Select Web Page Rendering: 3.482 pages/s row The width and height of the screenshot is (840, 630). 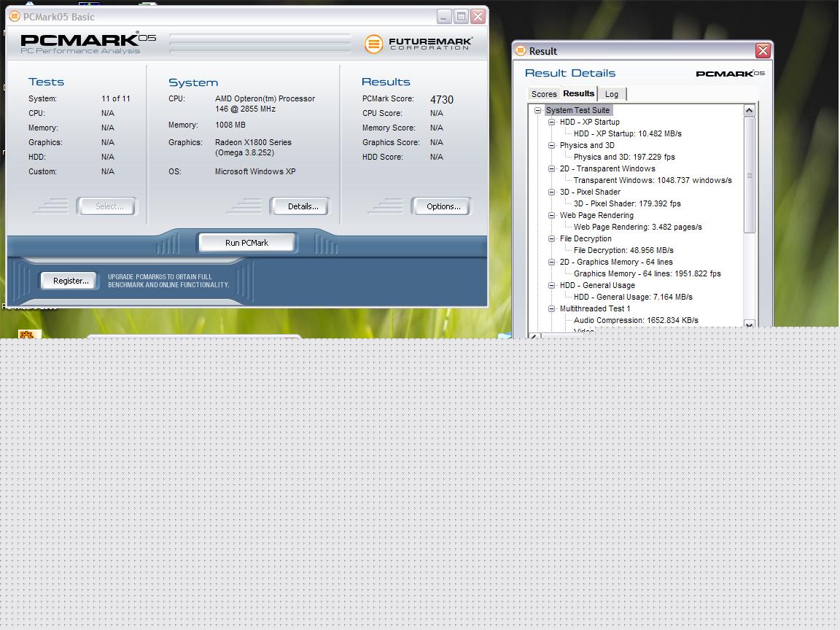coord(637,227)
